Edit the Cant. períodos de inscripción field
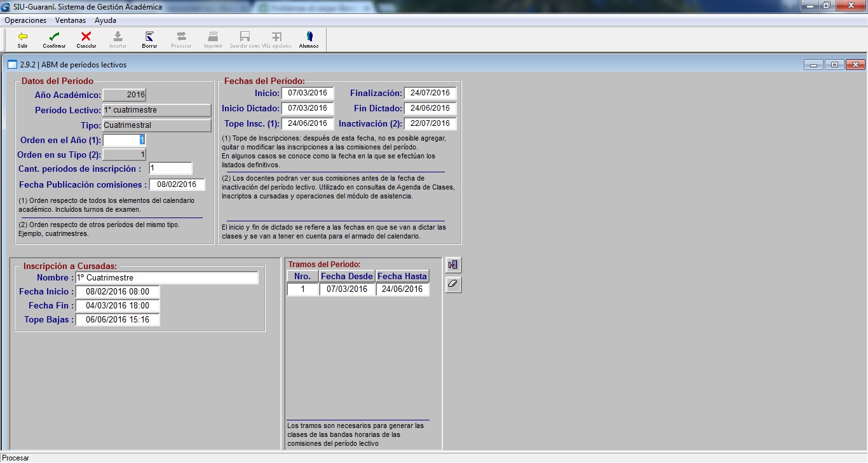This screenshot has height=463, width=868. 170,169
